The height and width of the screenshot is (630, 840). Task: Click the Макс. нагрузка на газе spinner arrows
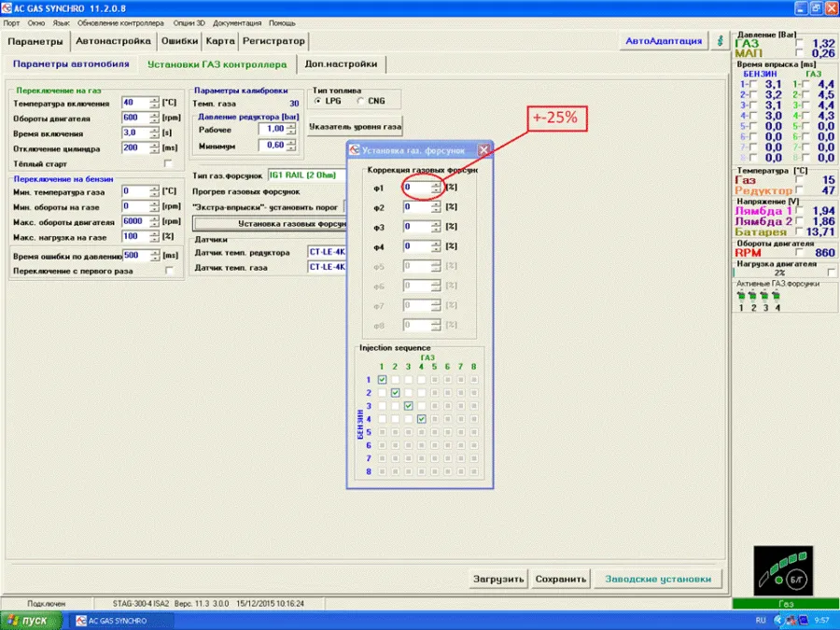tap(154, 236)
